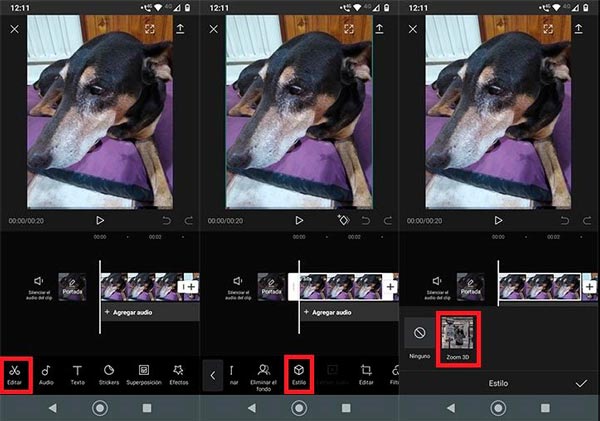Select the highlighted clip in middle screen timeline
This screenshot has height=421, width=600.
(x=341, y=287)
